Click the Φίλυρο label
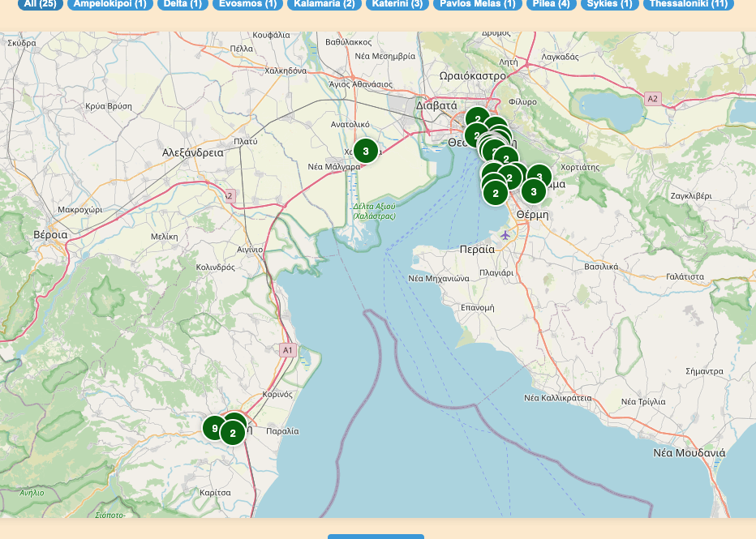The height and width of the screenshot is (539, 756). pos(522,101)
